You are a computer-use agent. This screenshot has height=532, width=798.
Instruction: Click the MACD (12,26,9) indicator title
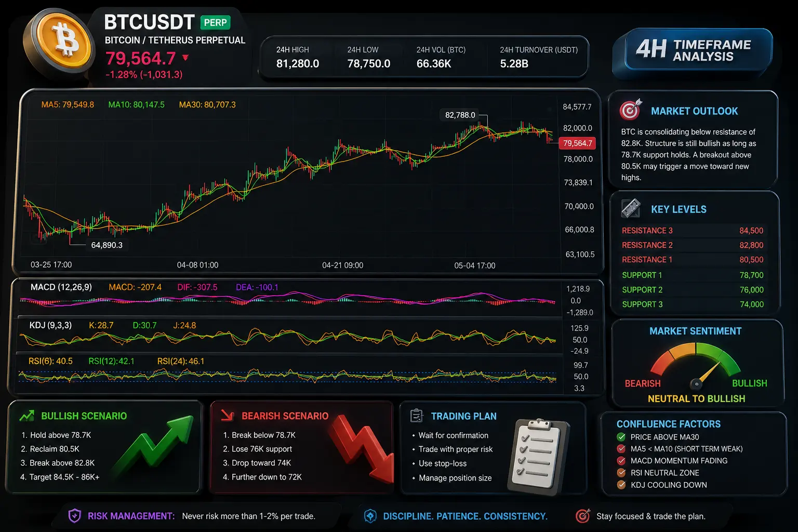point(61,287)
